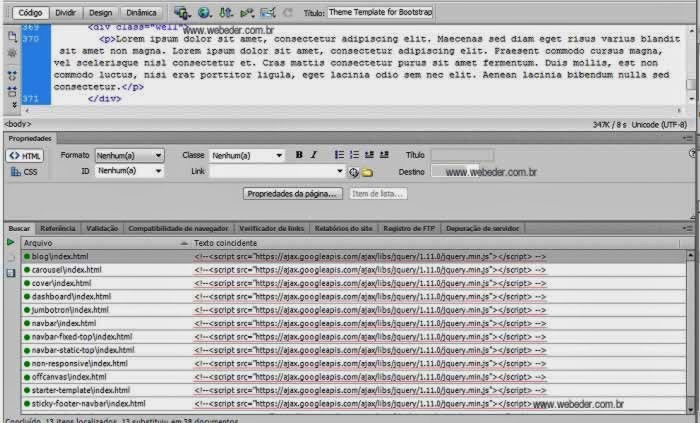
Task: Click browse for file folder icon
Action: 367,172
